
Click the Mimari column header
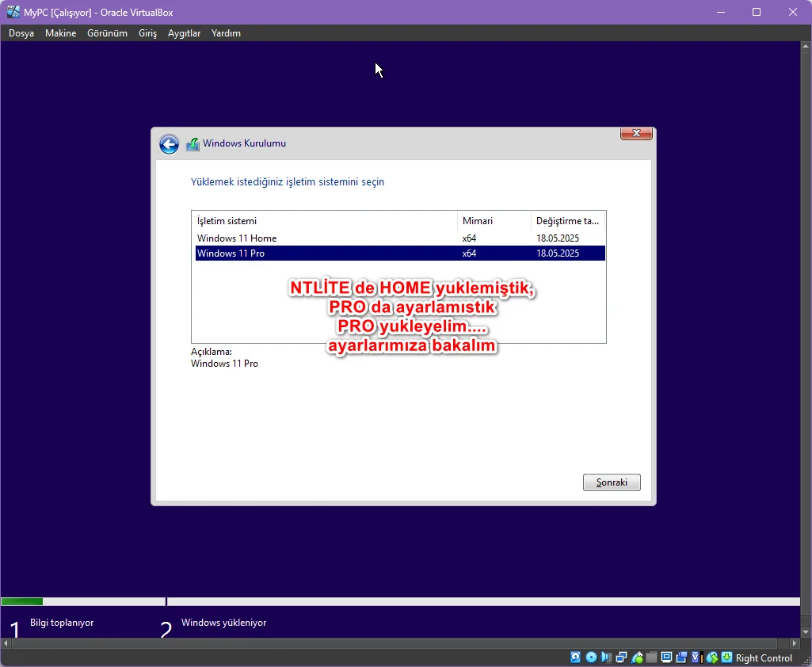(494, 220)
